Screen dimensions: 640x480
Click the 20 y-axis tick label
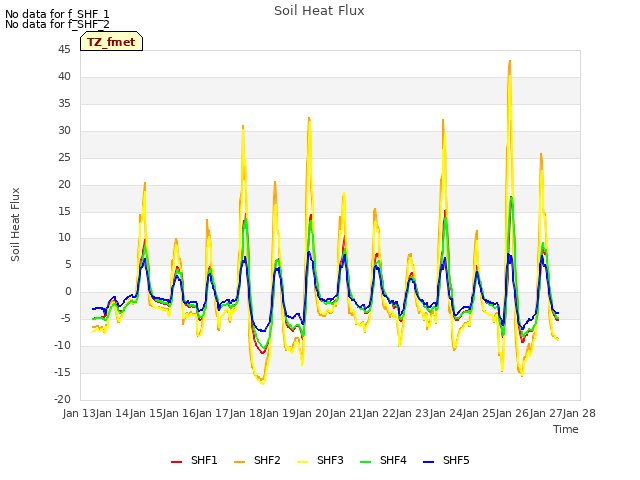coord(64,184)
